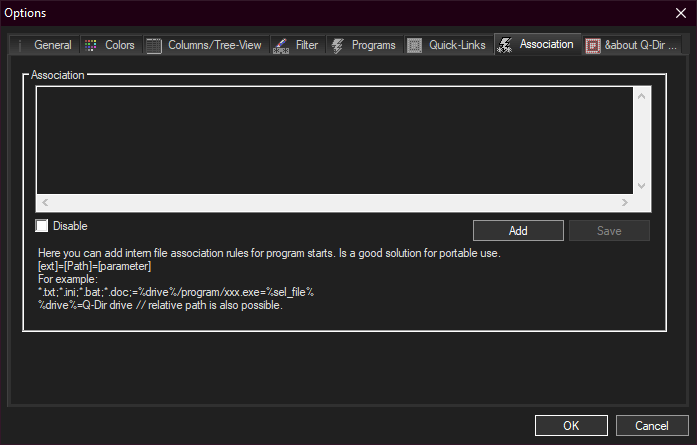Click the General tab icon
This screenshot has height=445, width=697.
click(21, 45)
